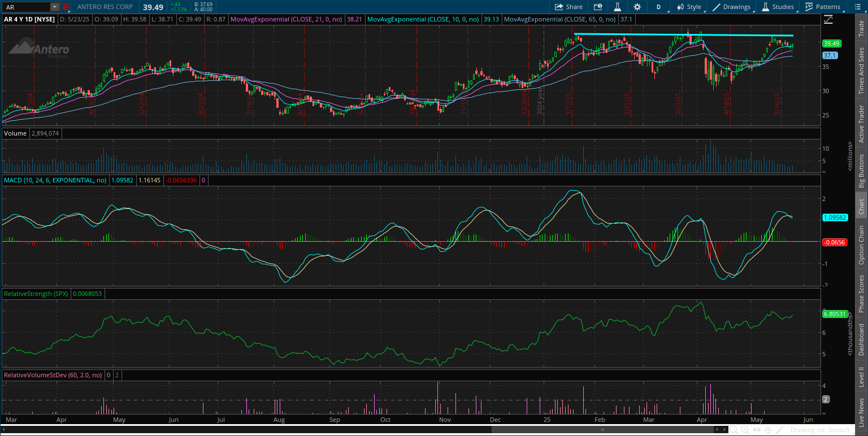Viewport: 868px width, 436px height.
Task: Click the RelativeVolumeStDev study label
Action: coord(53,374)
